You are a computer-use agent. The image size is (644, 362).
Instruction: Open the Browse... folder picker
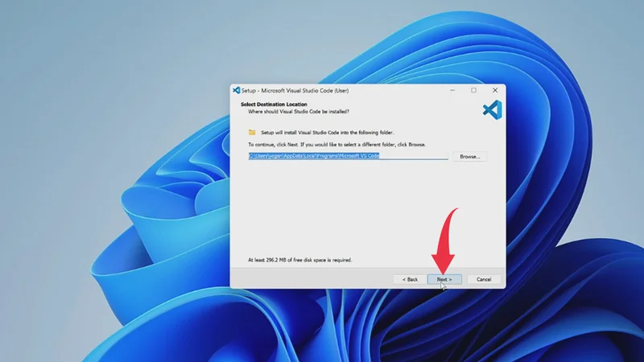pos(469,156)
